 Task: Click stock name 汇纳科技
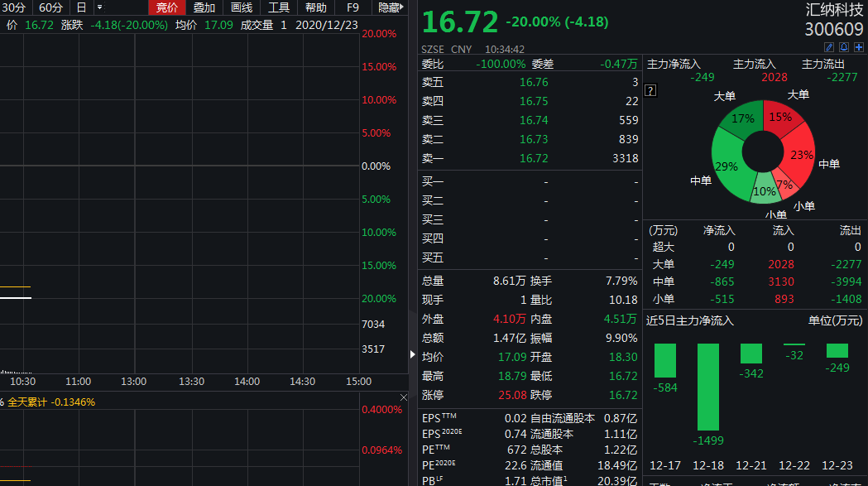coord(834,9)
